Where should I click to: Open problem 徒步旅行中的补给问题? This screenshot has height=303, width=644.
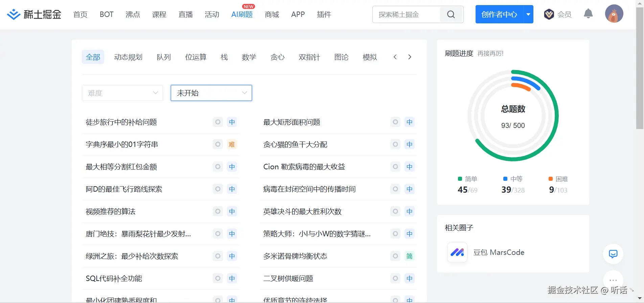121,122
